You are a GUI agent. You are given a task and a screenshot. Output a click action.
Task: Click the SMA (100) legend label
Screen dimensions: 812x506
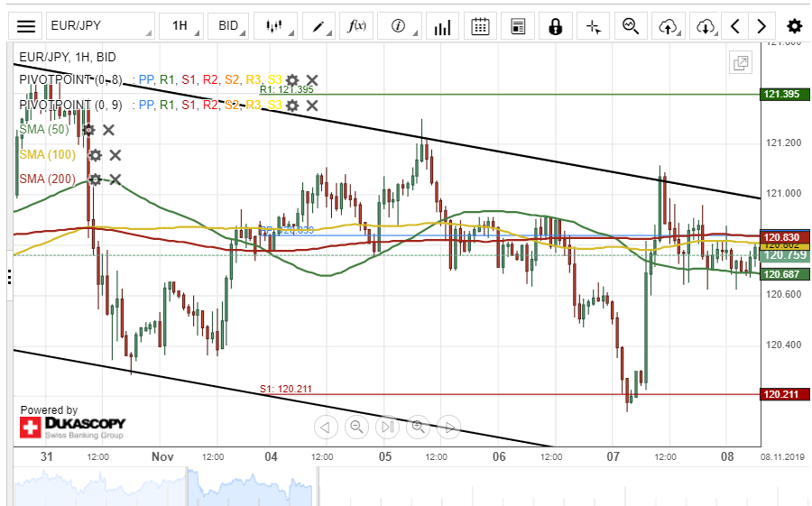tap(47, 155)
